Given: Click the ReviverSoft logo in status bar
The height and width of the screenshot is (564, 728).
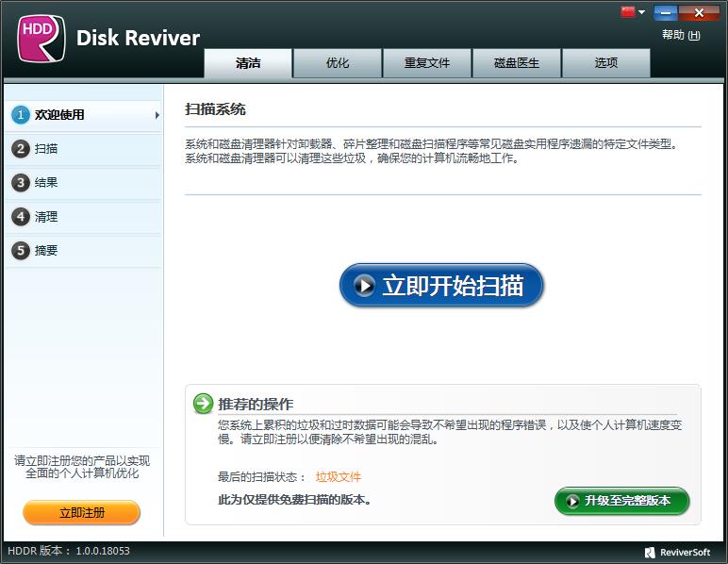Looking at the screenshot, I should click(677, 553).
